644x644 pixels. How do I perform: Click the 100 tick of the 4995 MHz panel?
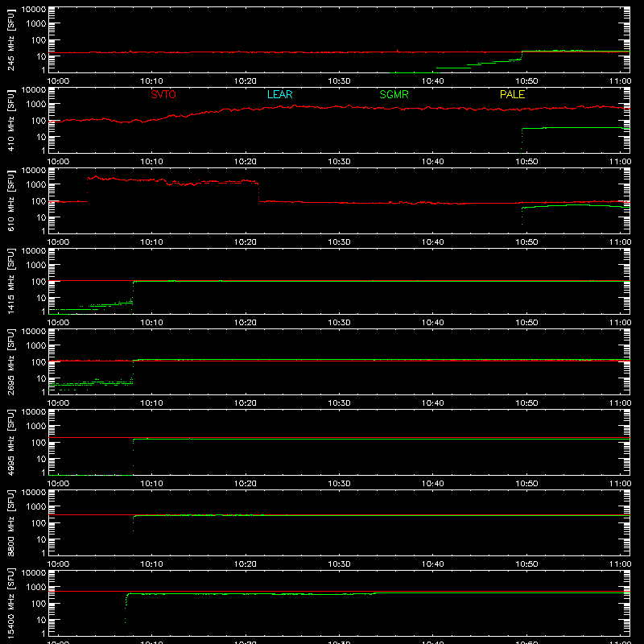(38, 443)
